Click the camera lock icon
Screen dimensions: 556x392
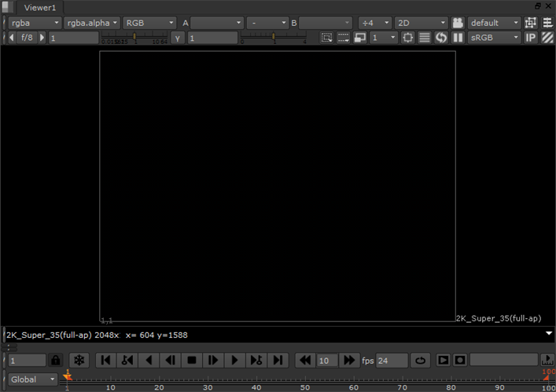click(458, 23)
